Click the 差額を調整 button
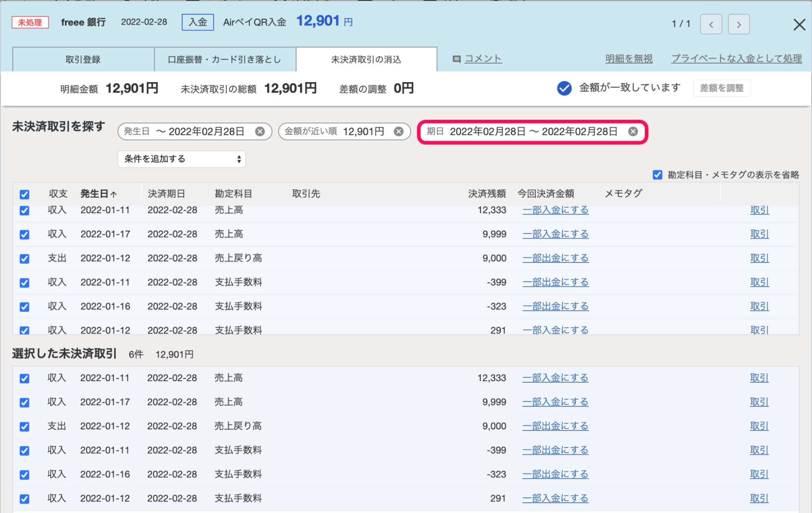The image size is (812, 513). tap(722, 88)
